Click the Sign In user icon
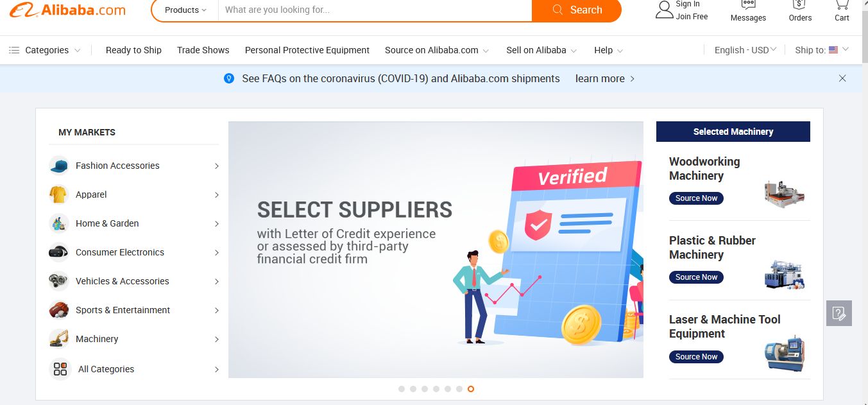 (664, 9)
